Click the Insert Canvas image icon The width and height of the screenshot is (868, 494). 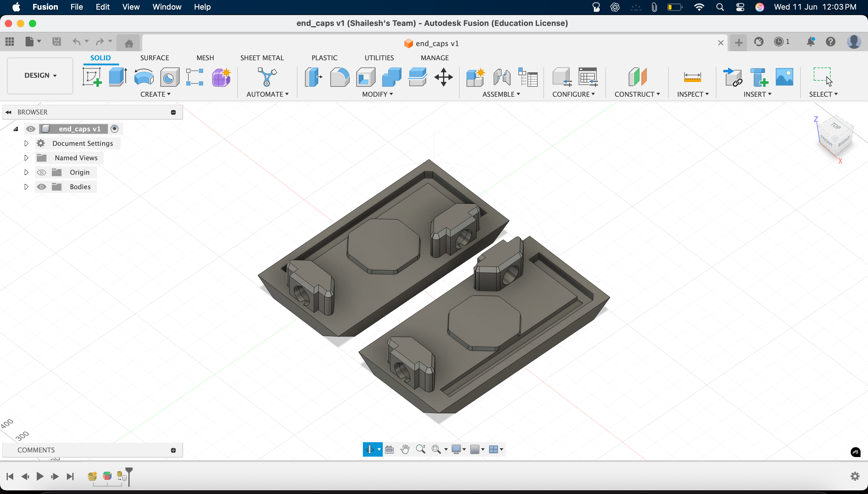784,77
